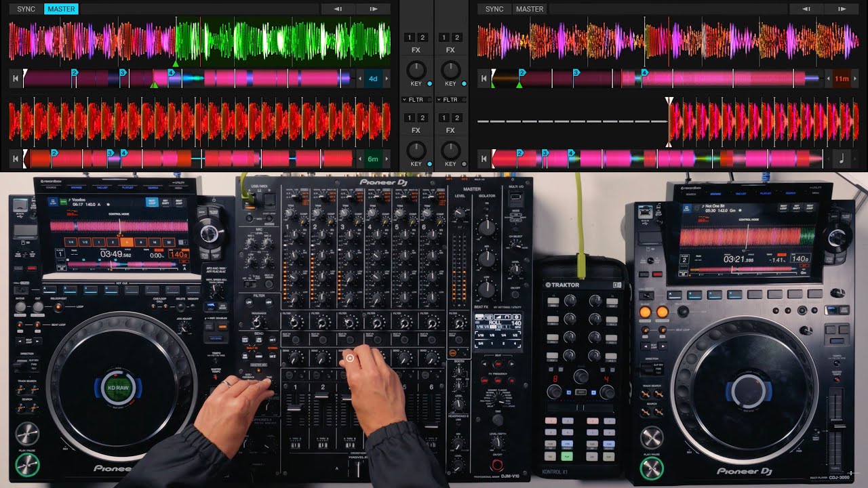
Task: Shift key down left of the 11m display
Action: 829,79
